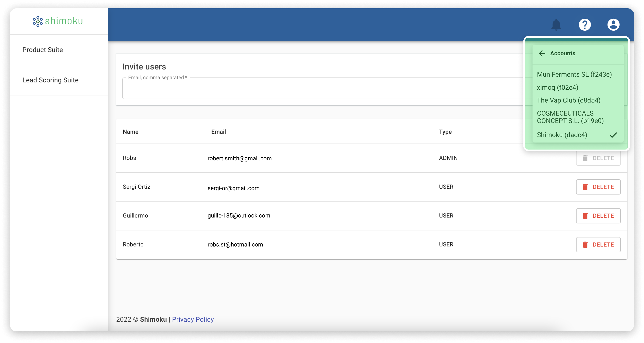
Task: Delete user Sergi Ortiz
Action: [x=598, y=187]
